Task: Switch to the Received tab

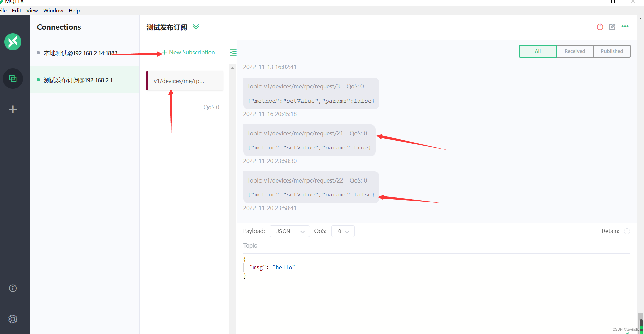Action: [574, 51]
